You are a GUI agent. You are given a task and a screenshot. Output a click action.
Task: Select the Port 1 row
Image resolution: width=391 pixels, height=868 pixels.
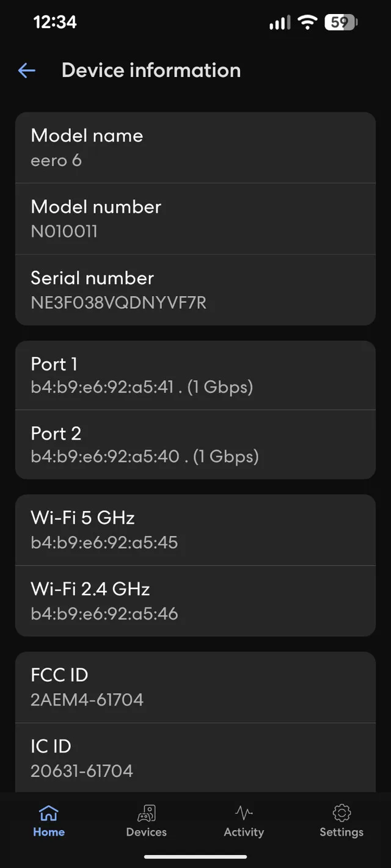[x=195, y=375]
